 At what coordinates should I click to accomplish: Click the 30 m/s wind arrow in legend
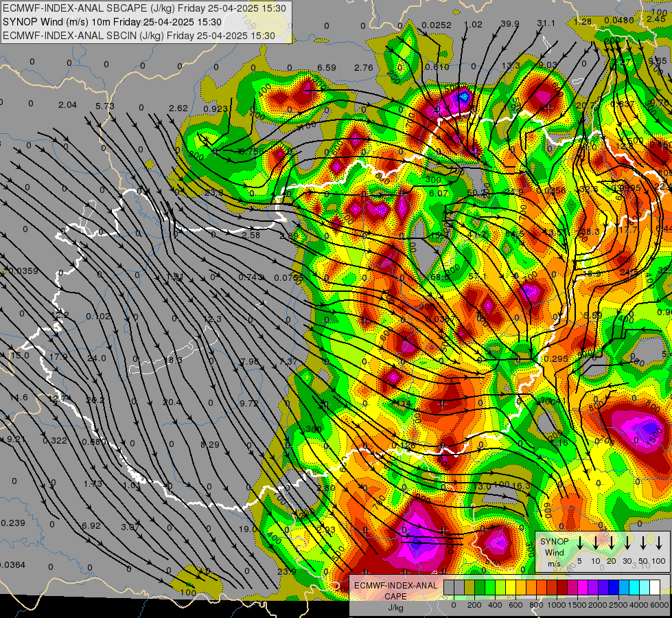click(627, 543)
